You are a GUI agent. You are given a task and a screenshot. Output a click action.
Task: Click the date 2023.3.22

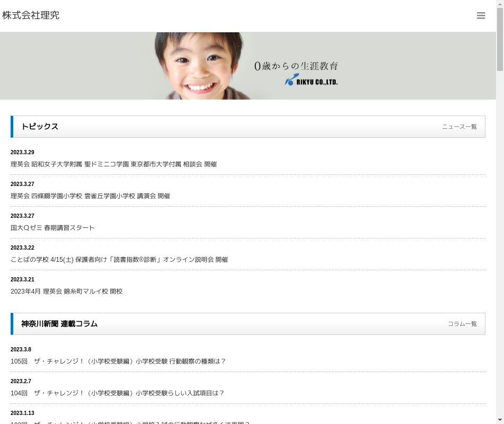(x=22, y=248)
